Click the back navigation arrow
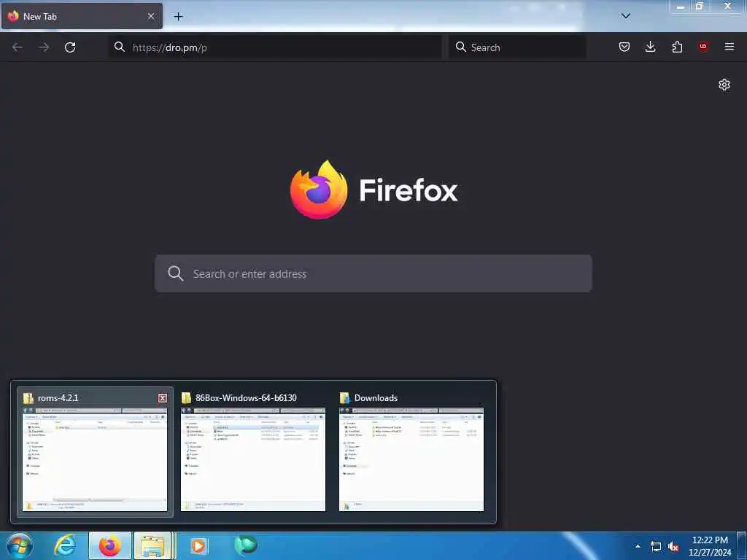Image resolution: width=747 pixels, height=560 pixels. tap(18, 47)
